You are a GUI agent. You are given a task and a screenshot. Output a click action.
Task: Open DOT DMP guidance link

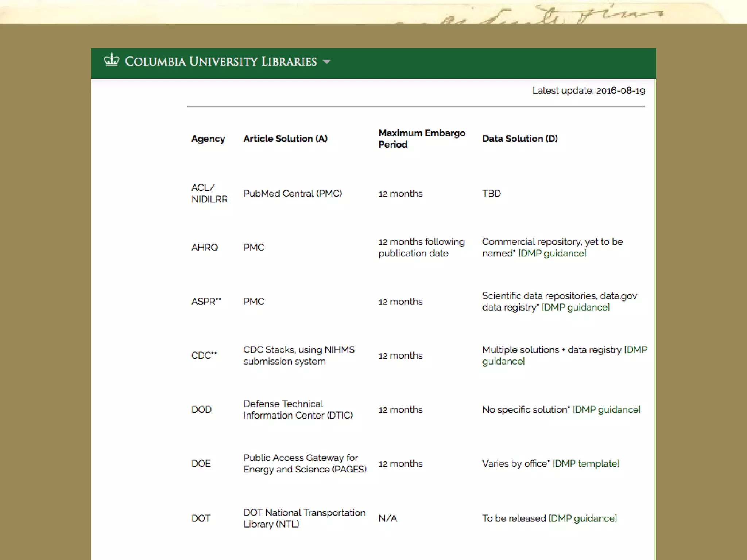582,518
